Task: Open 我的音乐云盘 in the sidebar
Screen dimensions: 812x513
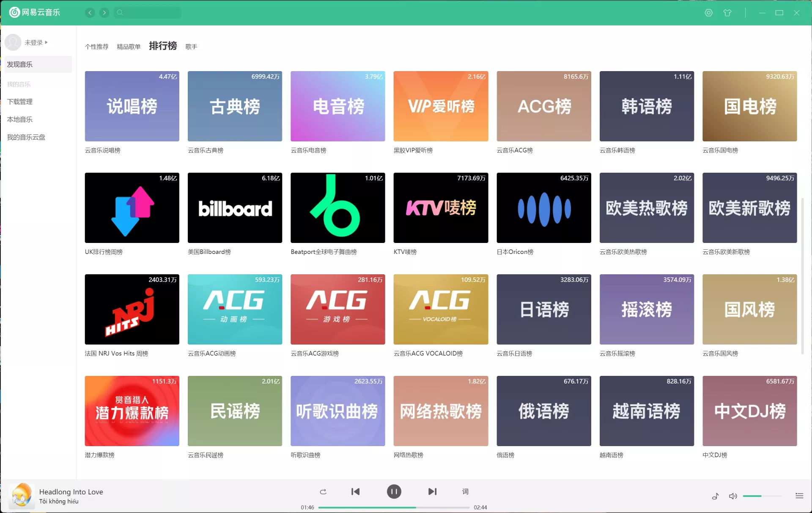Action: click(26, 137)
